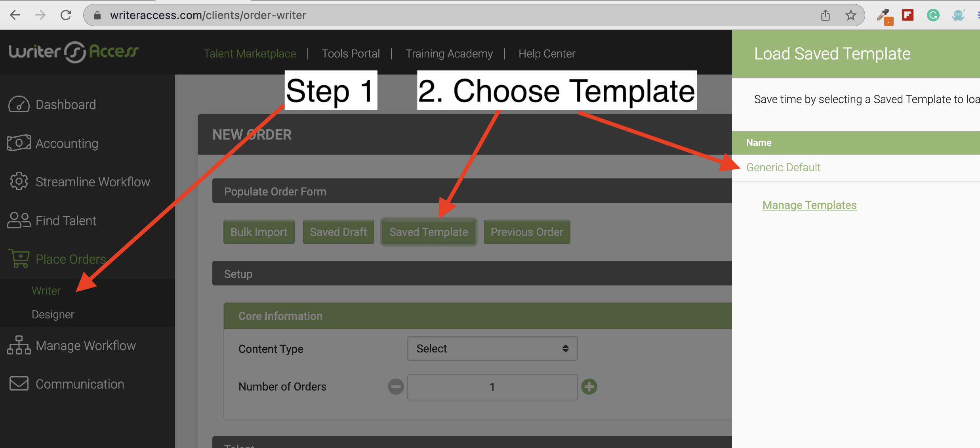Bookmark this page with the star icon
This screenshot has width=980, height=448.
pos(850,15)
